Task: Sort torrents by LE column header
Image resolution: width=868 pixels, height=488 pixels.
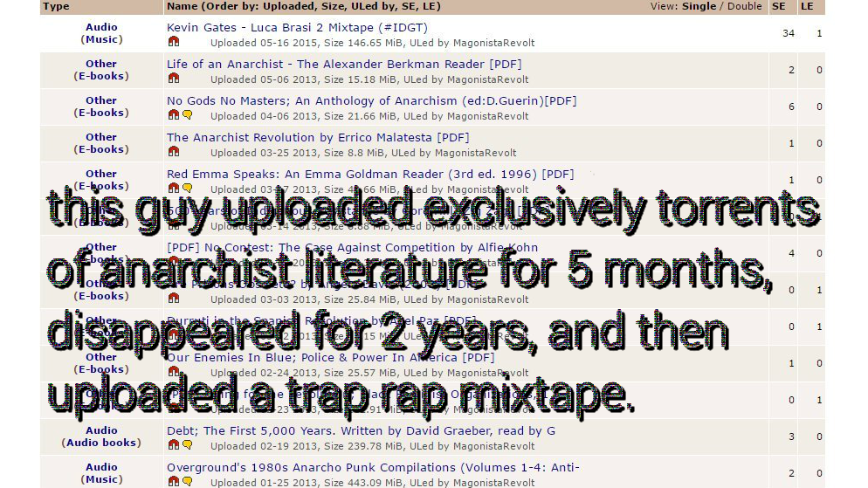Action: tap(806, 6)
